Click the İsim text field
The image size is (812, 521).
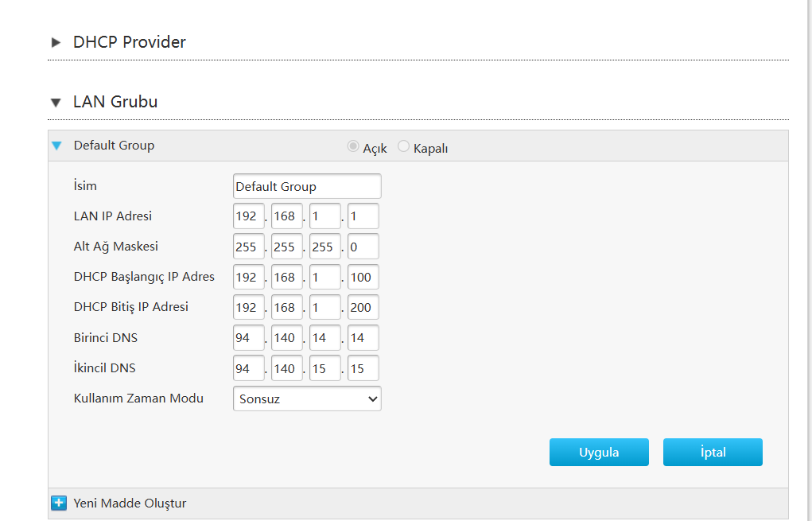click(x=307, y=186)
